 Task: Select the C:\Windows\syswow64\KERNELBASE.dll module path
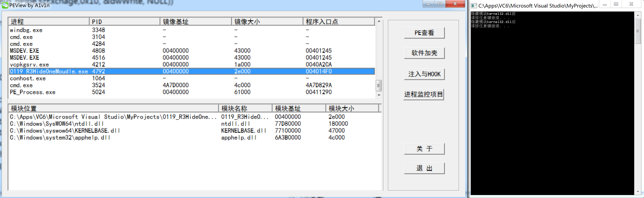[x=65, y=131]
